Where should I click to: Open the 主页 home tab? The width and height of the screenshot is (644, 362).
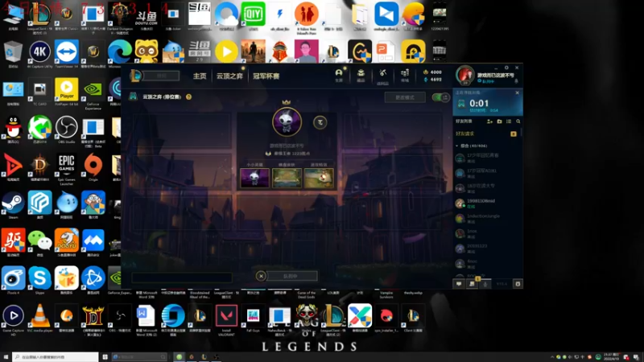pos(200,76)
